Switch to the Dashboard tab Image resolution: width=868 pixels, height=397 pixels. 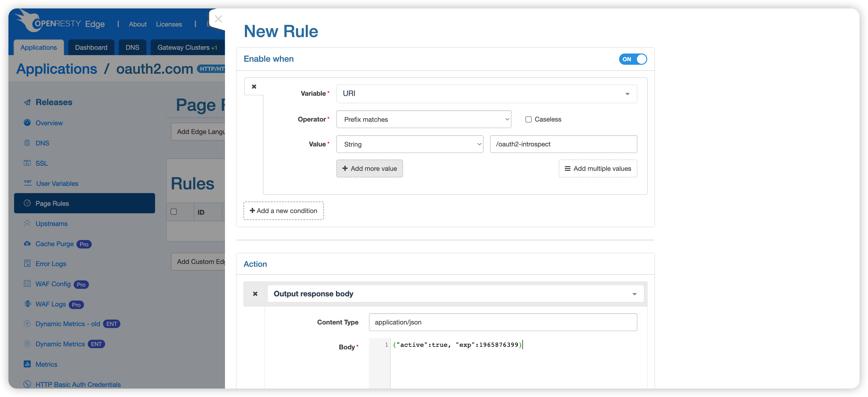point(91,48)
